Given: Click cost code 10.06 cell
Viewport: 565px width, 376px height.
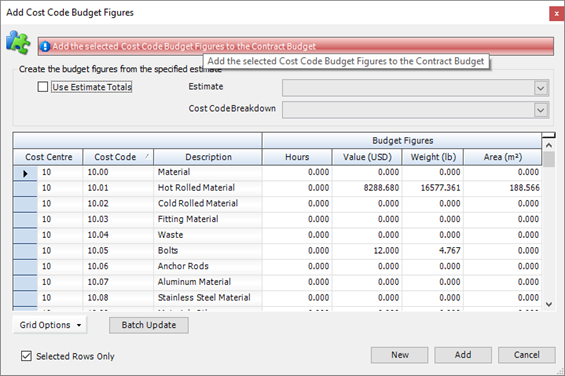Looking at the screenshot, I should [x=118, y=266].
